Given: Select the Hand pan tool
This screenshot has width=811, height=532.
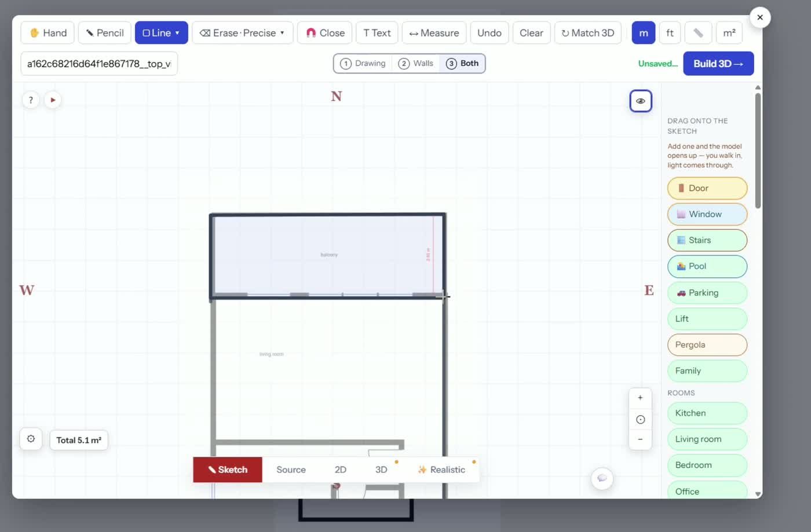Looking at the screenshot, I should pos(48,33).
